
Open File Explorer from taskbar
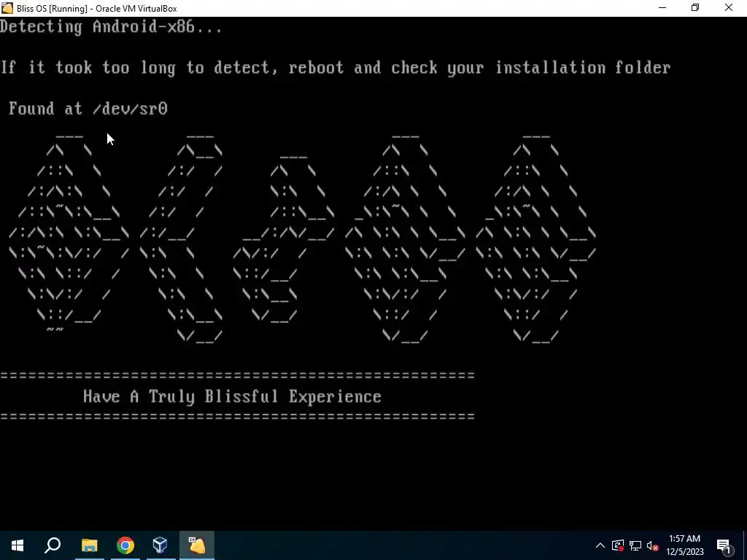click(x=89, y=545)
